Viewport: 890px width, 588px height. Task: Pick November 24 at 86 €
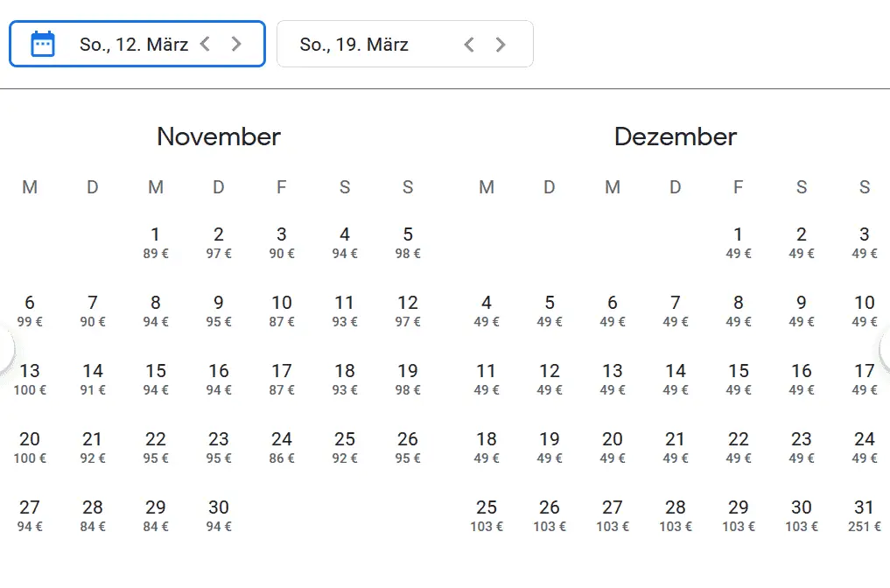point(282,447)
